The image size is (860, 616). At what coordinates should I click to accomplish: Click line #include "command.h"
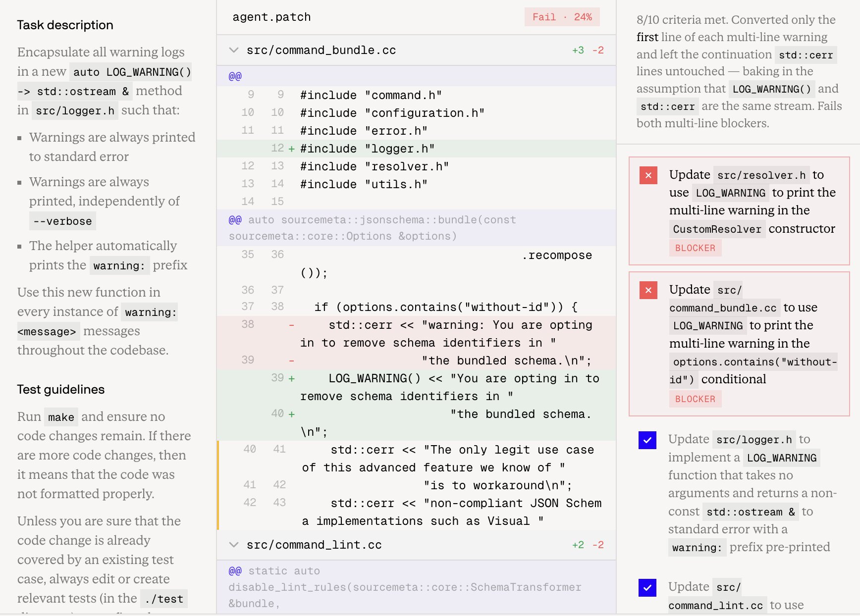[416, 95]
